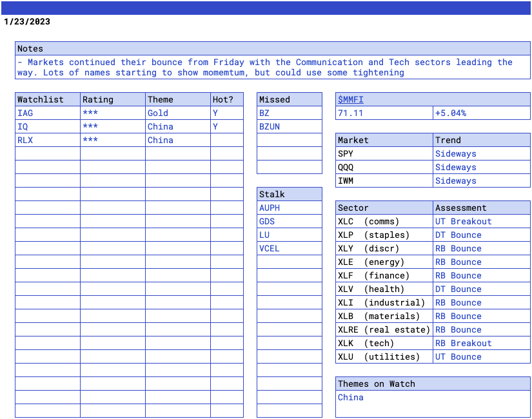Viewport: 532px width, 419px height.
Task: Select XLF RB Bounce assessment cell
Action: pos(482,275)
